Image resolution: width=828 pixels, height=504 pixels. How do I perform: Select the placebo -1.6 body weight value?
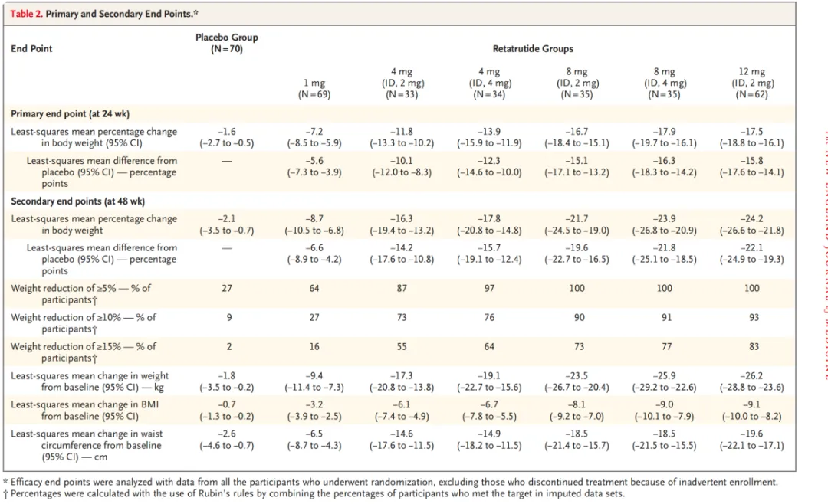pos(226,132)
